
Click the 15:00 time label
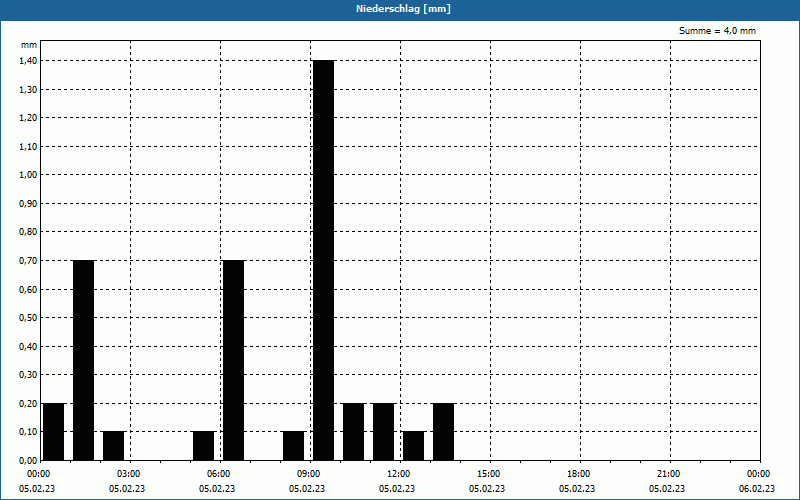pyautogui.click(x=490, y=474)
